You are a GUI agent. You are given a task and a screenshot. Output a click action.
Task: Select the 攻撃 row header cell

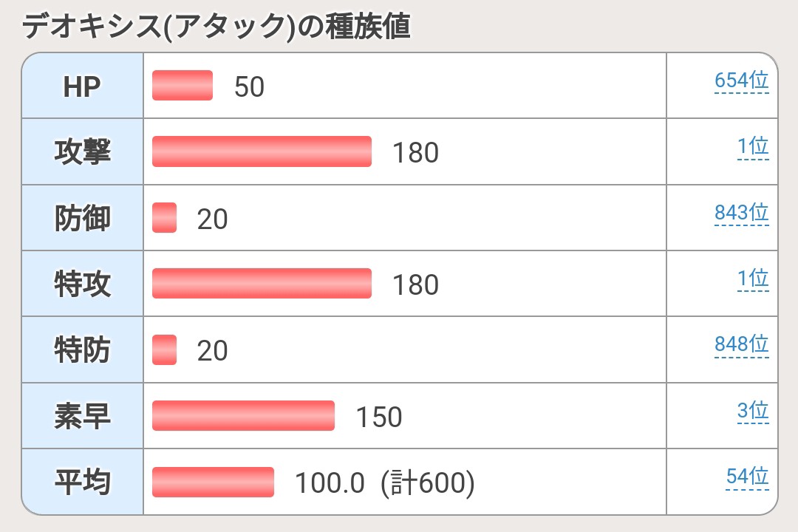82,152
